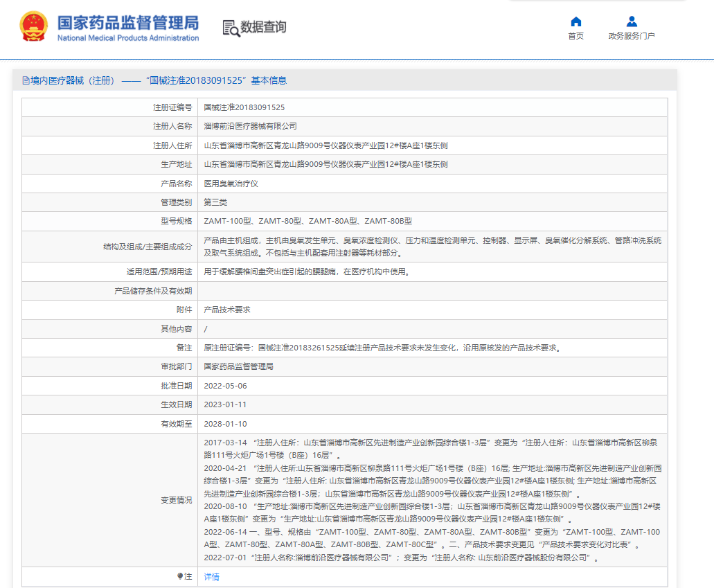Click 国家药品监督管理局 site title
The height and width of the screenshot is (588, 714).
click(128, 22)
